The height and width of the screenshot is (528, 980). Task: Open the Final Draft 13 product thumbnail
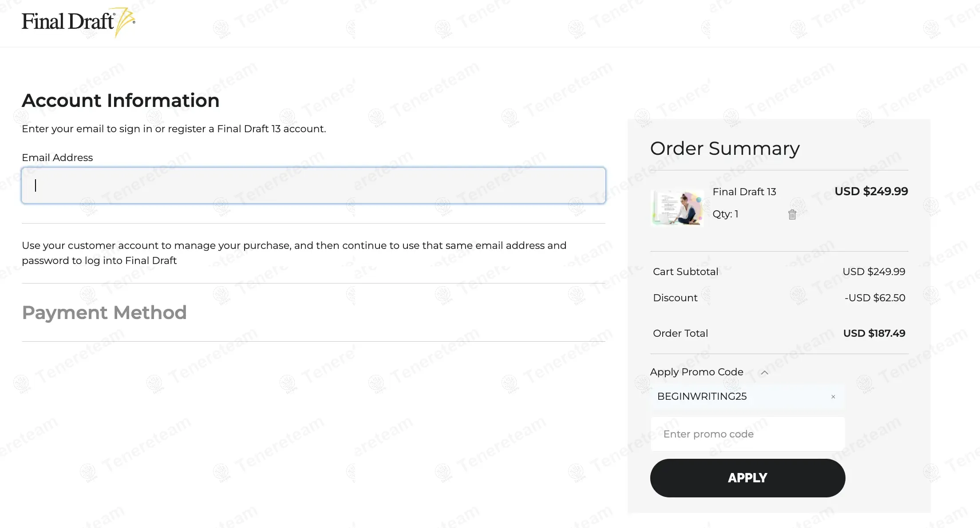(677, 208)
